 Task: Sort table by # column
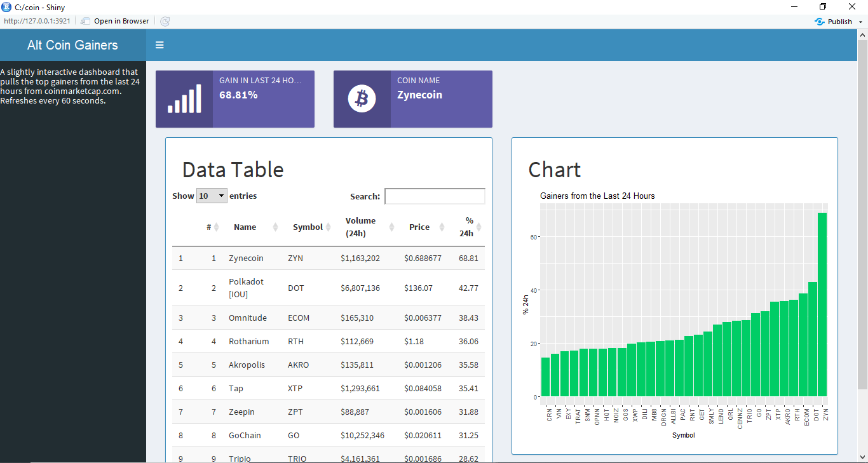click(212, 227)
